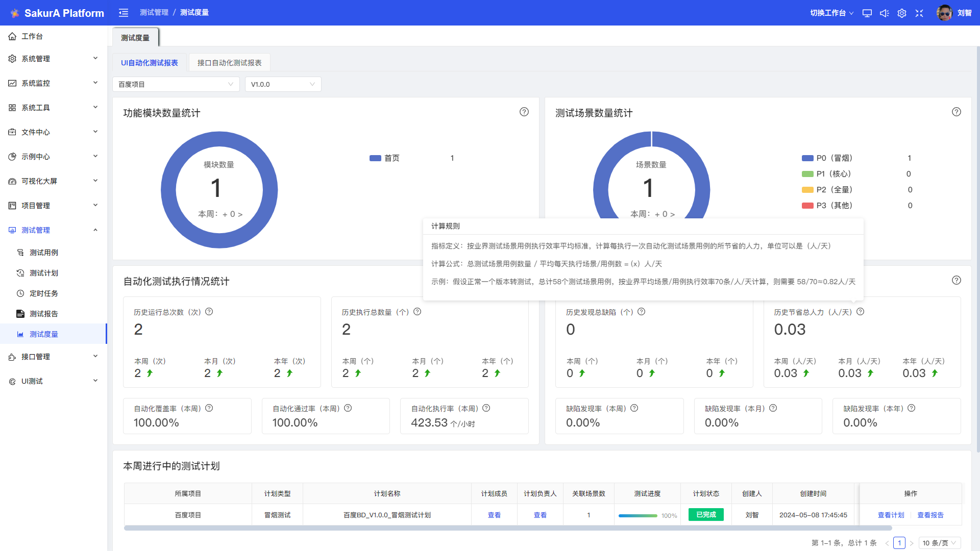Click 本周: + 0 > under 场景数量
980x551 pixels.
tap(652, 214)
